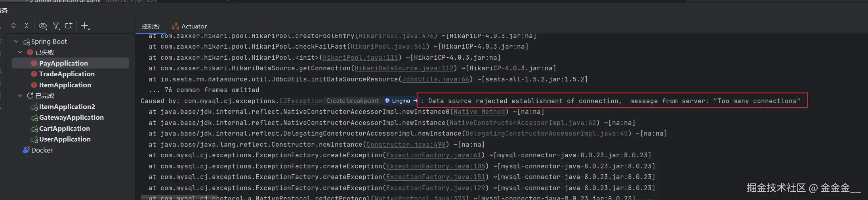
Task: Click the Lingma inlay button
Action: point(401,101)
